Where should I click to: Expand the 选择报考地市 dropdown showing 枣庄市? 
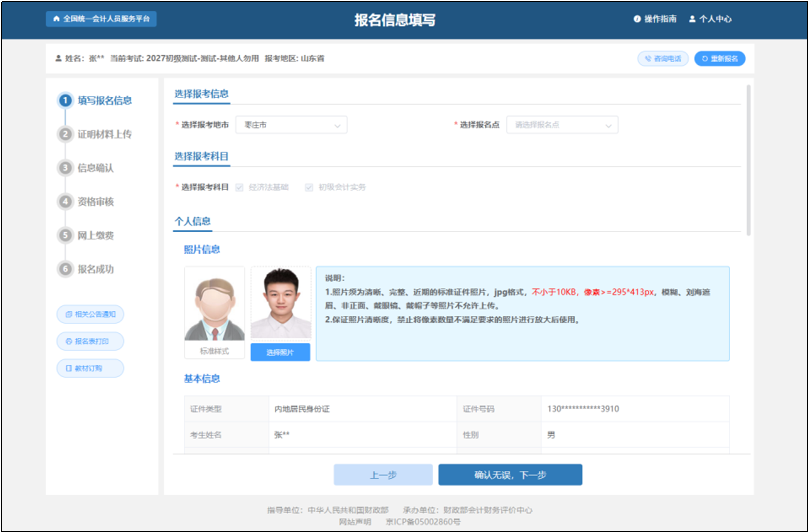point(292,125)
